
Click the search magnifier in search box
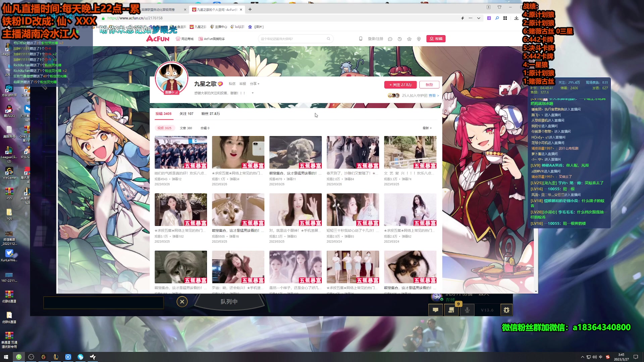(328, 39)
